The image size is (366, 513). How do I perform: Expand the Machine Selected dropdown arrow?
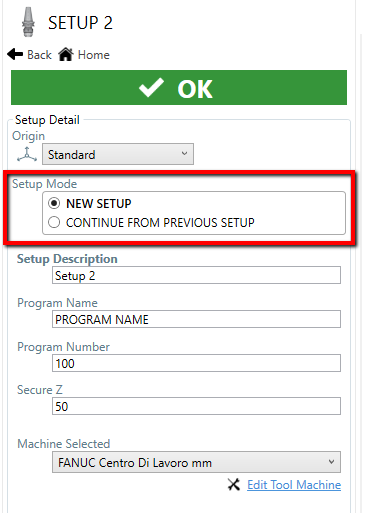tap(331, 462)
